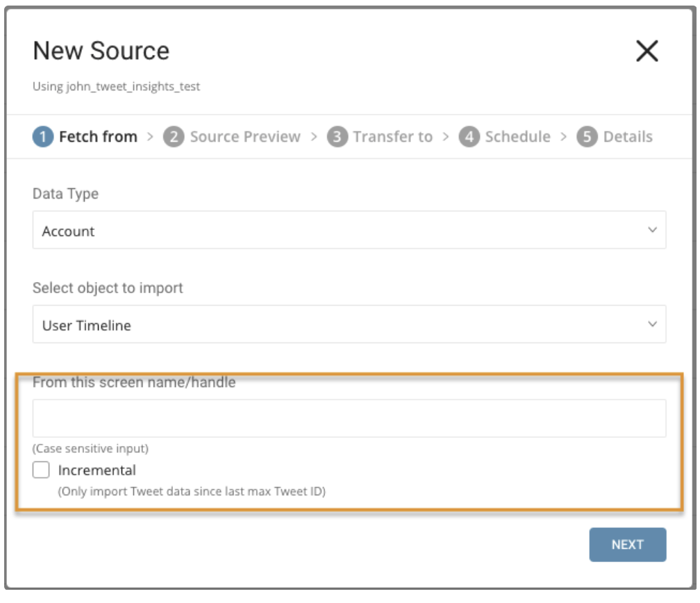700x603 pixels.
Task: Open the User Timeline object dropdown
Action: click(x=349, y=325)
